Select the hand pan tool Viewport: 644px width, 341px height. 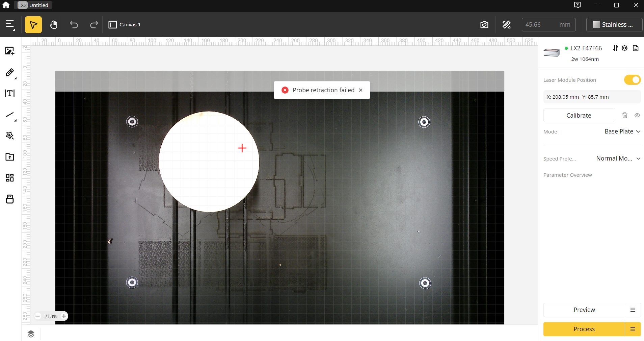pos(54,25)
